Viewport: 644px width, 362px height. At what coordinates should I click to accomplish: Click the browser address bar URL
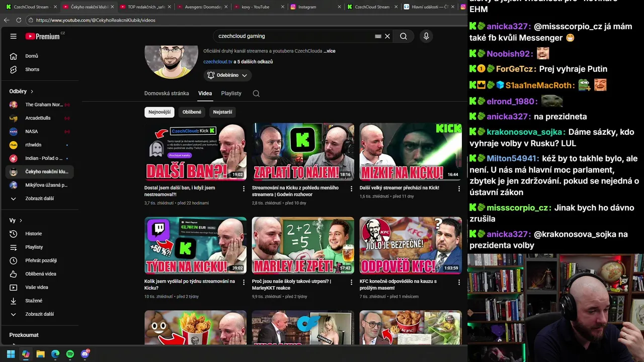coord(96,20)
